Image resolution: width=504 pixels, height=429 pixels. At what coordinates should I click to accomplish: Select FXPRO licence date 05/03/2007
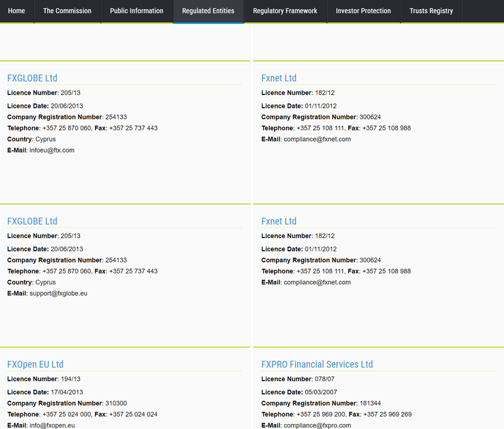[321, 392]
